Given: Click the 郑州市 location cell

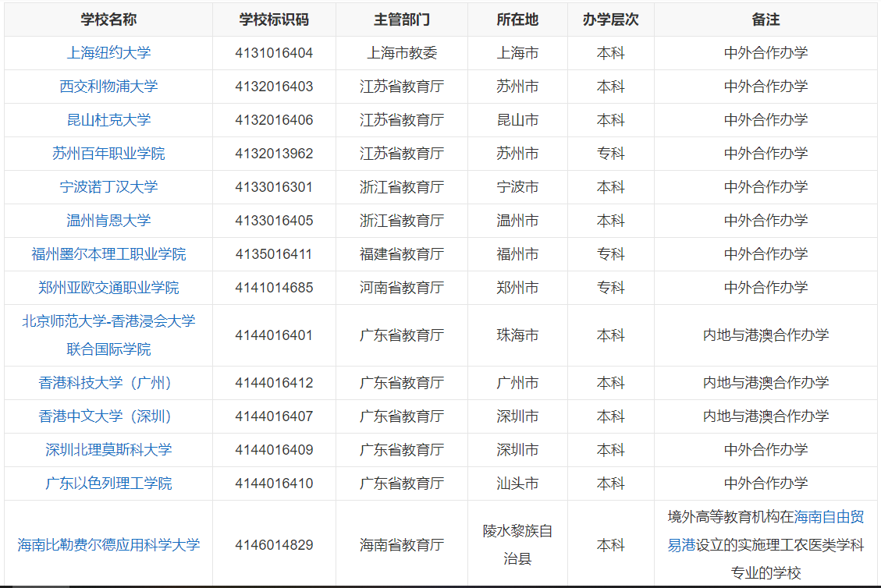Looking at the screenshot, I should tap(517, 288).
